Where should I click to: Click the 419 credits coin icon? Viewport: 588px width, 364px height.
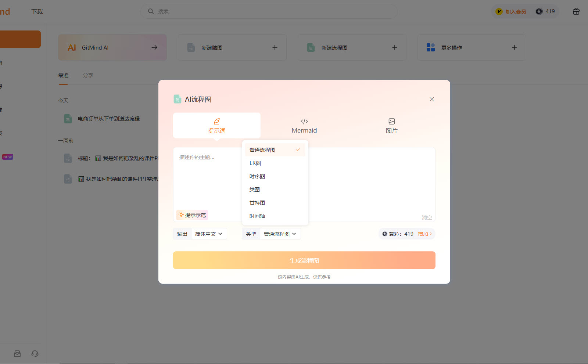(x=539, y=11)
